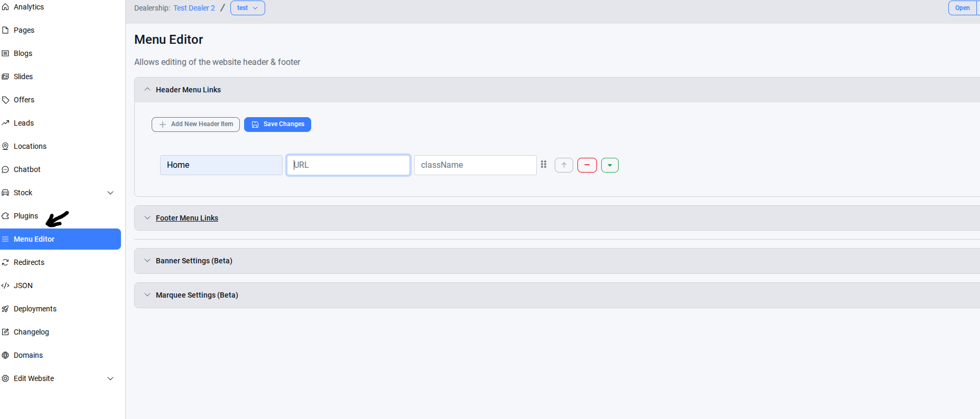This screenshot has height=419, width=980.
Task: Focus the className input field
Action: [x=475, y=165]
